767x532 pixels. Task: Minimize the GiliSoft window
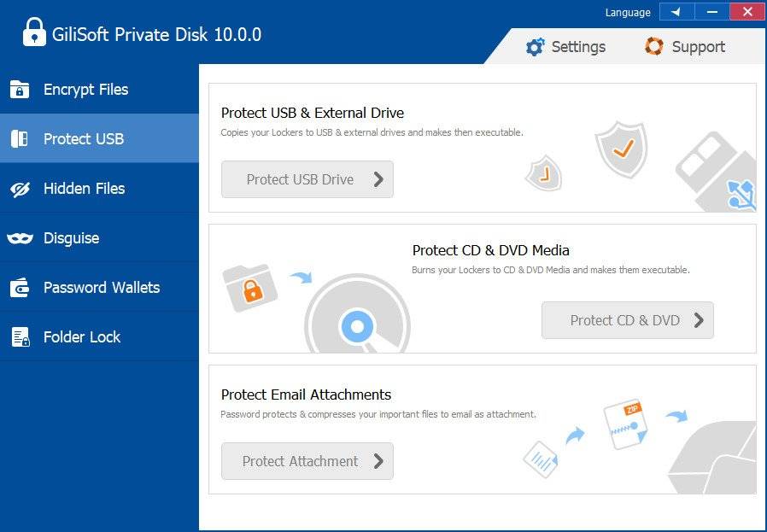[x=712, y=12]
